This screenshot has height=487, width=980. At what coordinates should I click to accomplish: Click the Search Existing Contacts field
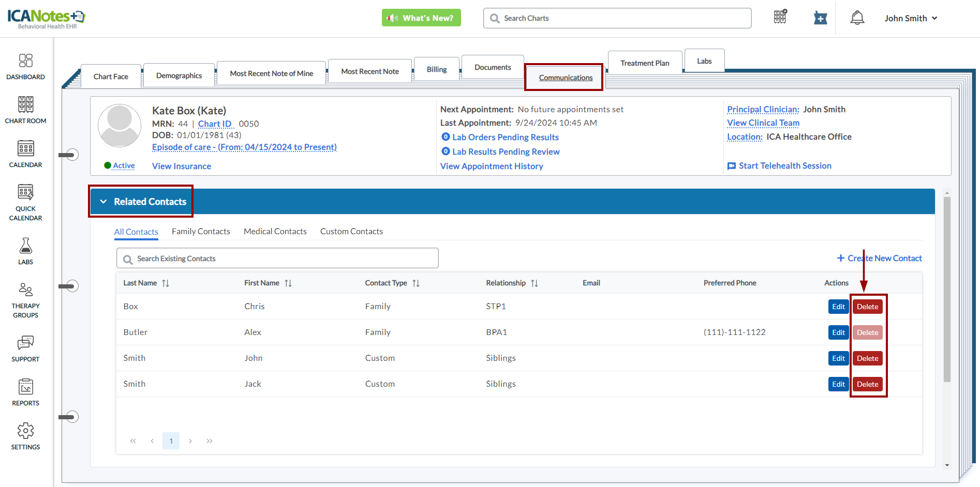point(277,258)
